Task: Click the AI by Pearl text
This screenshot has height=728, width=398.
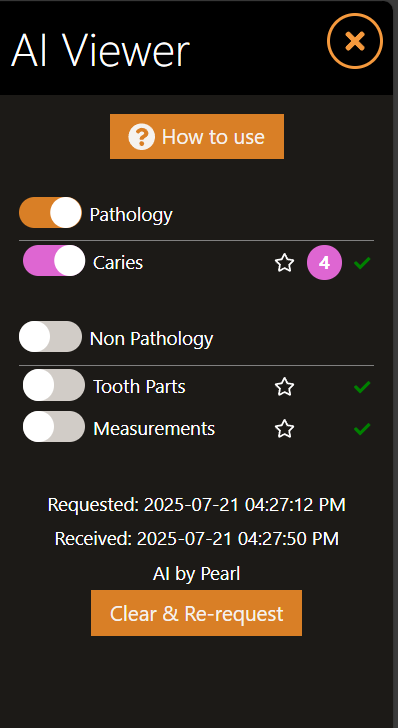Action: [x=196, y=574]
